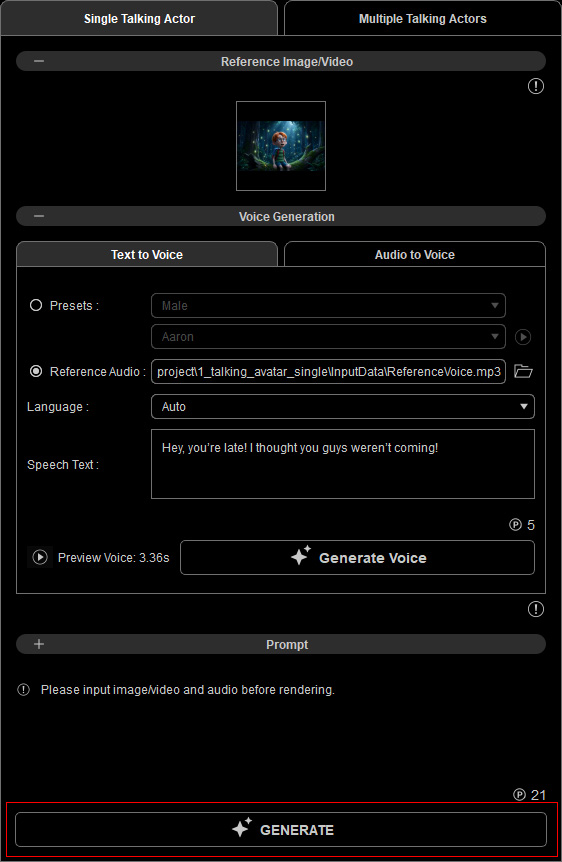Click the forest boy reference thumbnail
Screen dimensions: 562x862
click(x=281, y=146)
